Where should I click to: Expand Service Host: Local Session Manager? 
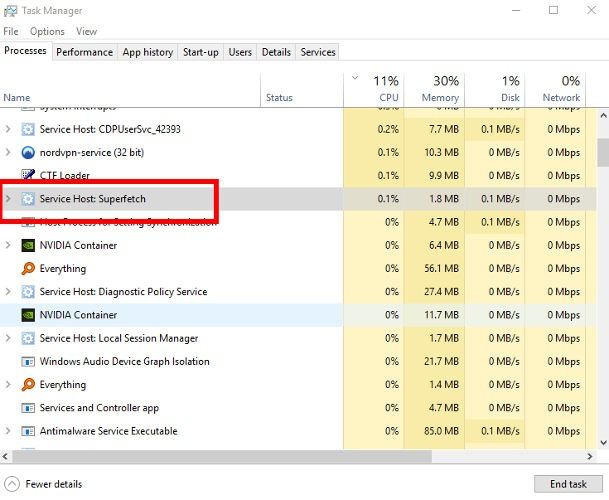[x=8, y=338]
